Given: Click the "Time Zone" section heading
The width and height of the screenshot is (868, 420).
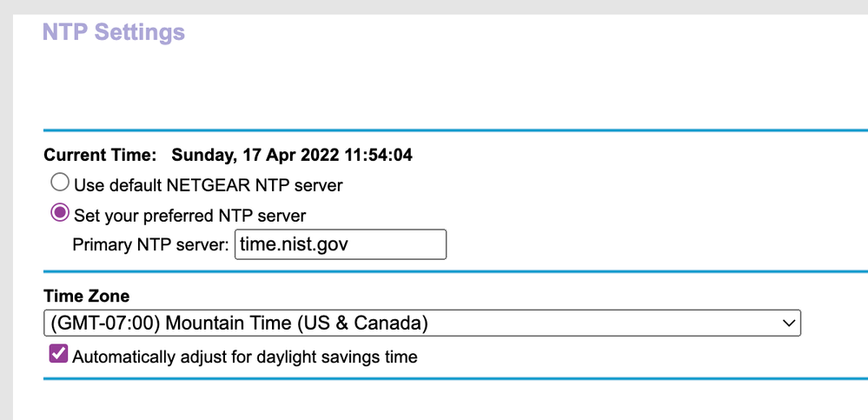Looking at the screenshot, I should click(87, 297).
